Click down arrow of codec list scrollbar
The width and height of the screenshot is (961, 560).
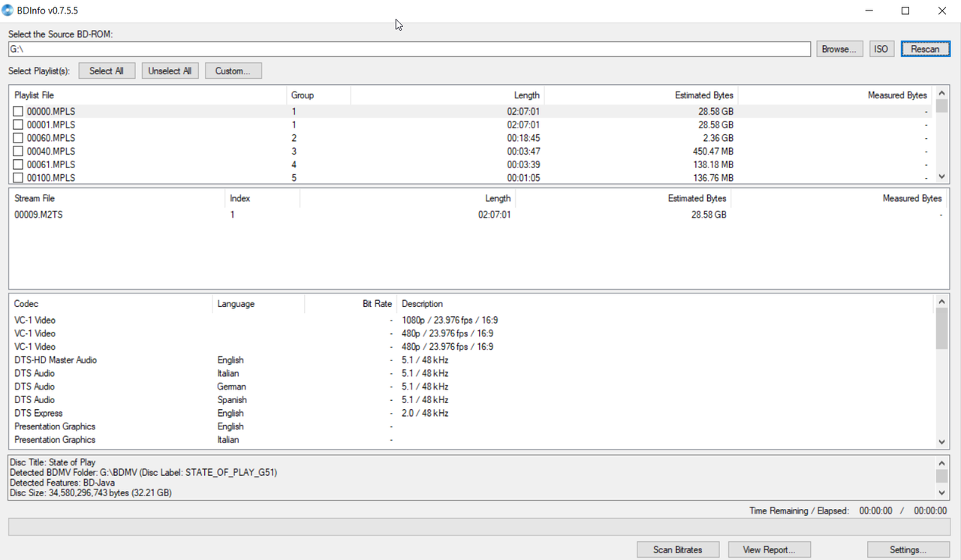(x=941, y=442)
